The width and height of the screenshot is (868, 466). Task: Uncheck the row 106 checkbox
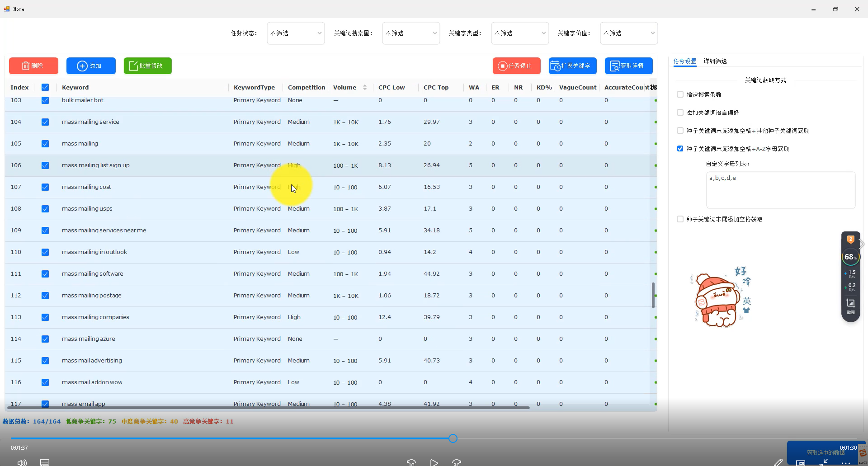tap(45, 165)
